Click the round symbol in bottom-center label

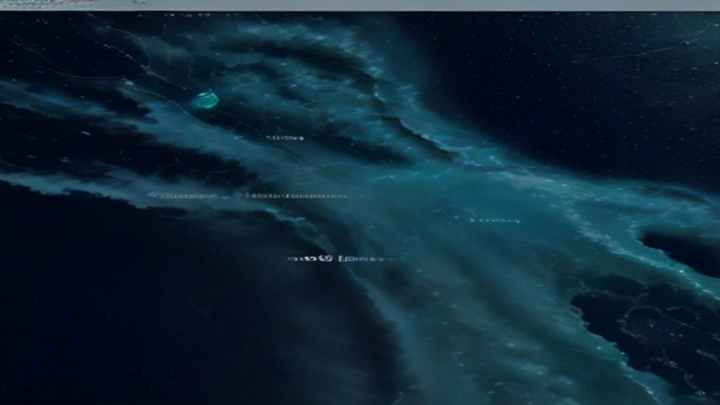click(326, 259)
